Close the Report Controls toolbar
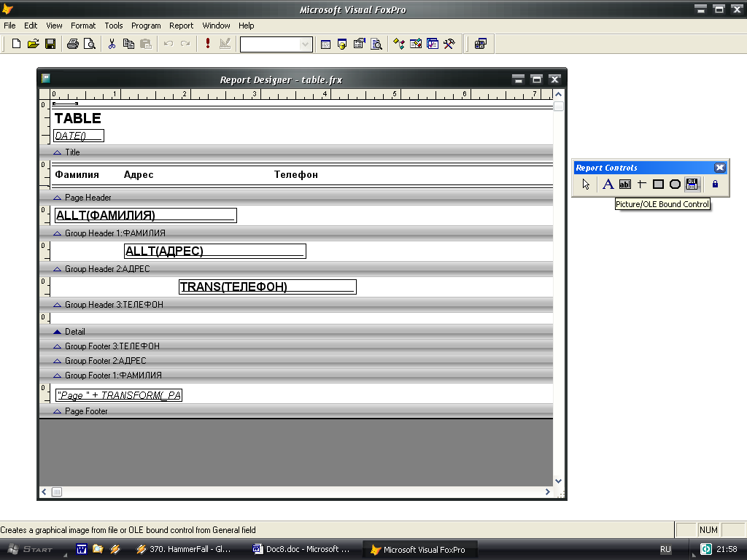This screenshot has width=747, height=560. [x=719, y=168]
